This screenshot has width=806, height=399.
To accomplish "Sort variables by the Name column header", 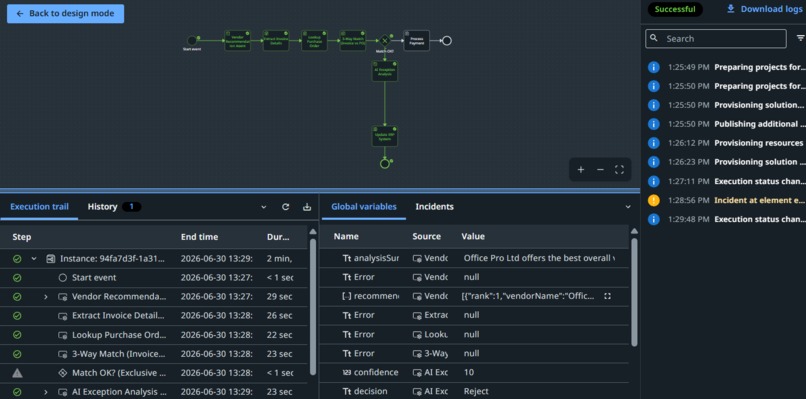I will point(346,237).
